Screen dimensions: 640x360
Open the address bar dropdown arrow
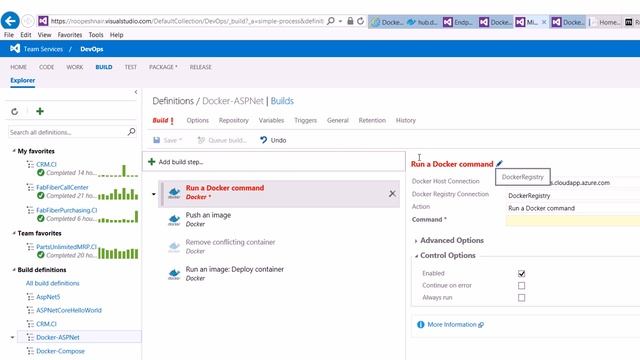[x=340, y=21]
